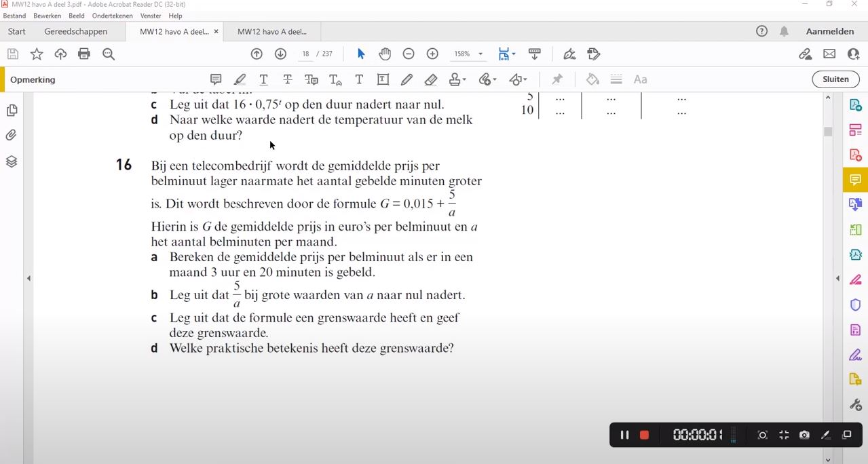Open the Bewerken menu
868x464 pixels.
(47, 16)
